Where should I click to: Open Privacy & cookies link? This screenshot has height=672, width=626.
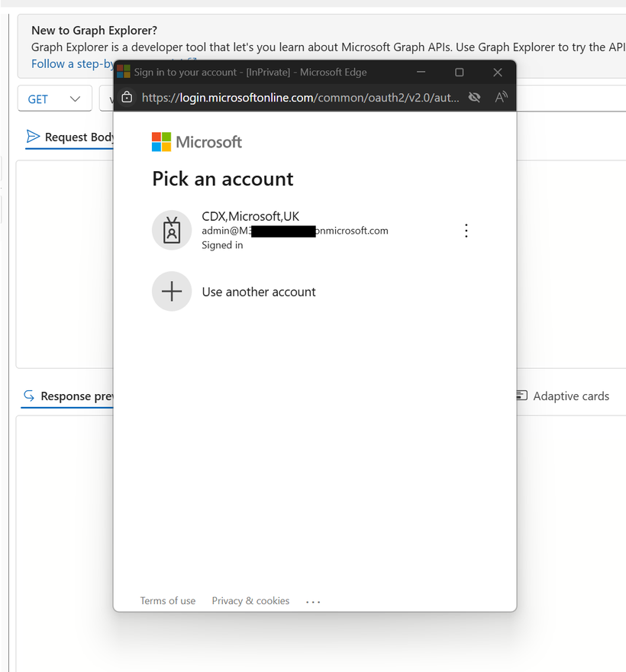[x=250, y=601]
